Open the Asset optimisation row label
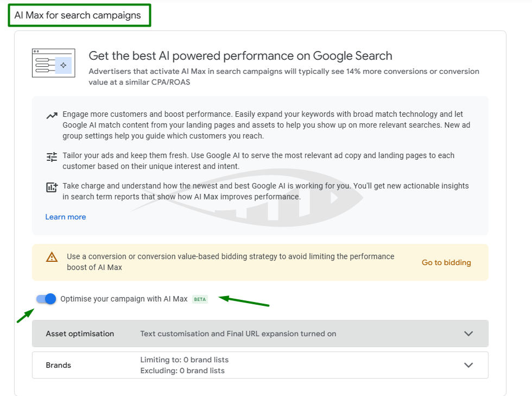The width and height of the screenshot is (532, 396). click(80, 334)
